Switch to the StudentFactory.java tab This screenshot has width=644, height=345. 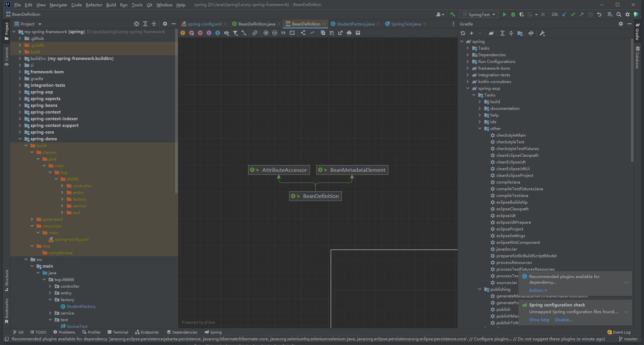coord(355,24)
